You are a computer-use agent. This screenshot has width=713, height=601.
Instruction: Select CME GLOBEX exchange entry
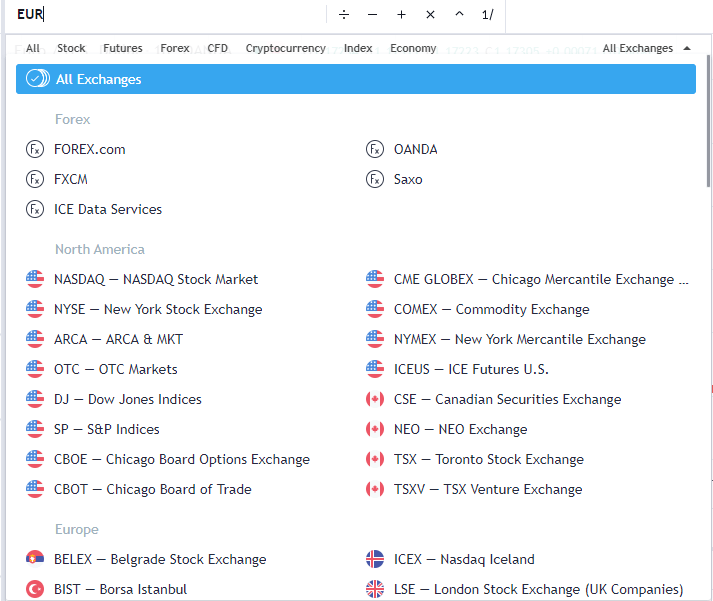click(540, 279)
